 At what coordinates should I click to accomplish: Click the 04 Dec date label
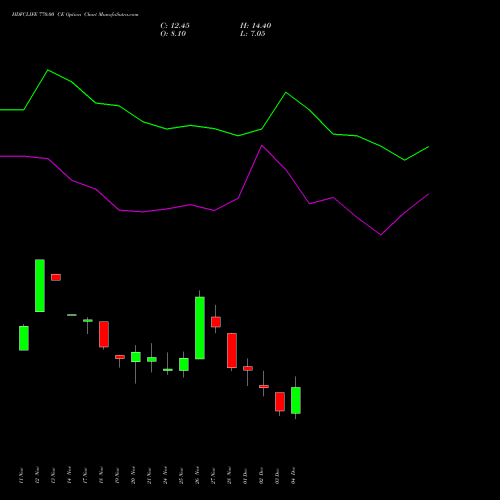click(x=293, y=476)
